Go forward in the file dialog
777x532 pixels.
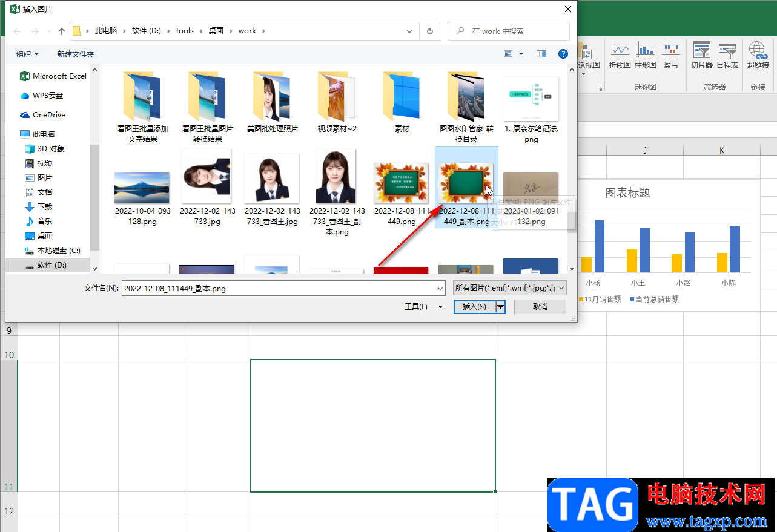[35, 31]
